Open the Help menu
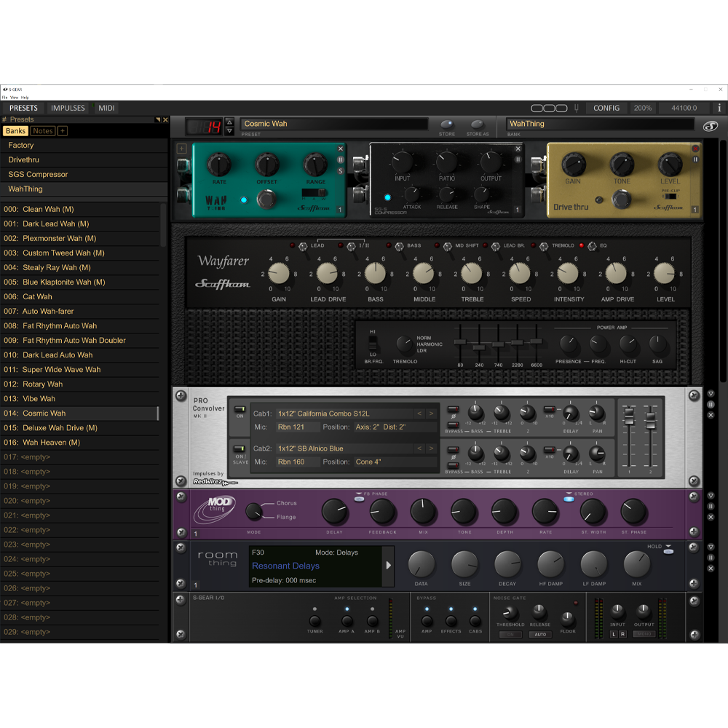This screenshot has height=728, width=728. [25, 98]
